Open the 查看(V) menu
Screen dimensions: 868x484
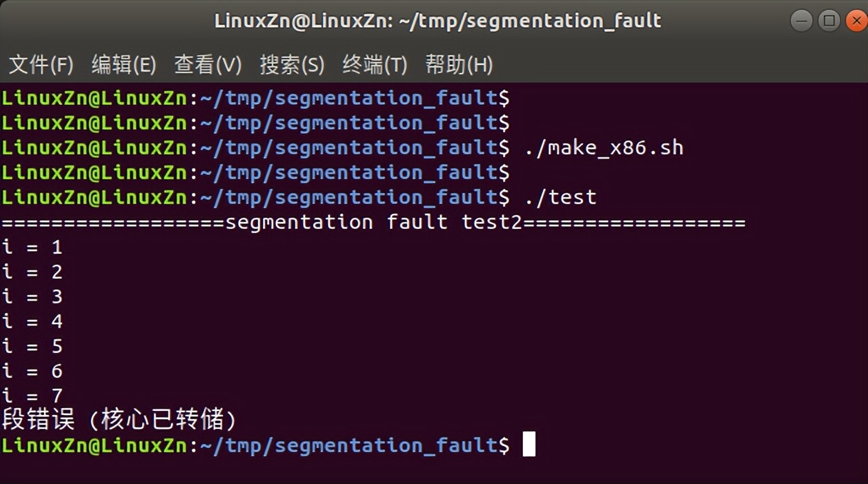coord(208,65)
